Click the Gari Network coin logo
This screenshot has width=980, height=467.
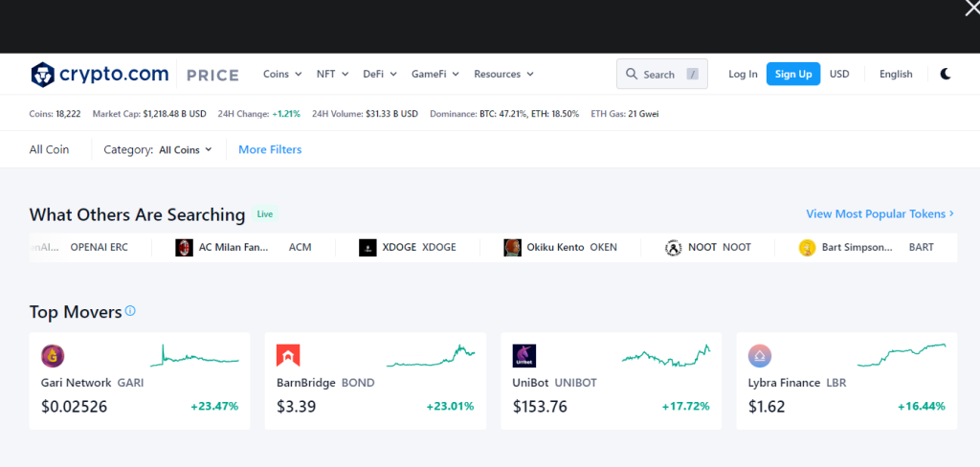click(x=54, y=356)
